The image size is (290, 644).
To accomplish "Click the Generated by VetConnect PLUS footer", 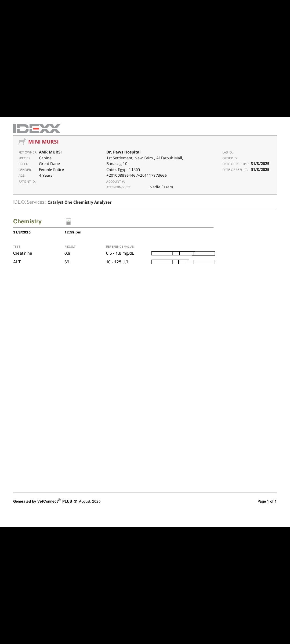I will tap(57, 501).
